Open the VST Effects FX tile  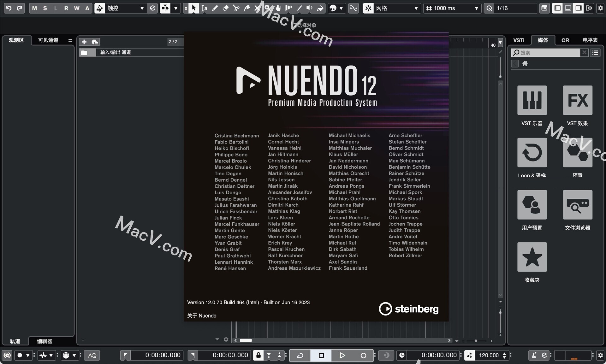pyautogui.click(x=577, y=100)
